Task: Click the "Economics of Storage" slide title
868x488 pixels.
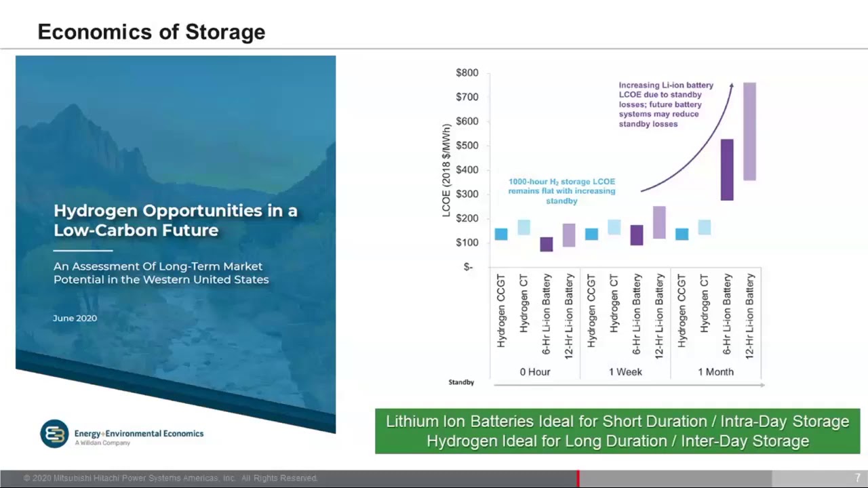Action: (151, 32)
